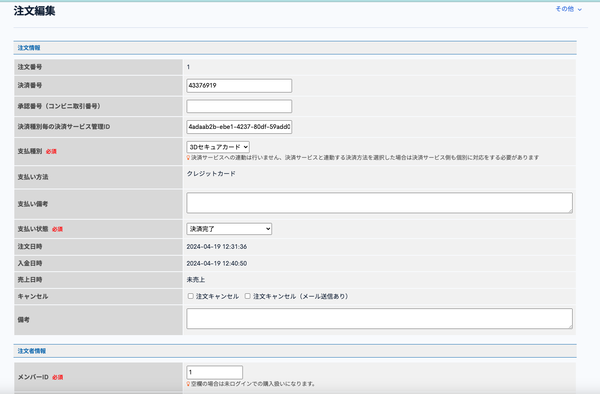The width and height of the screenshot is (600, 394).
Task: Open the 支払い状態 決済完了 dropdown
Action: tap(229, 229)
